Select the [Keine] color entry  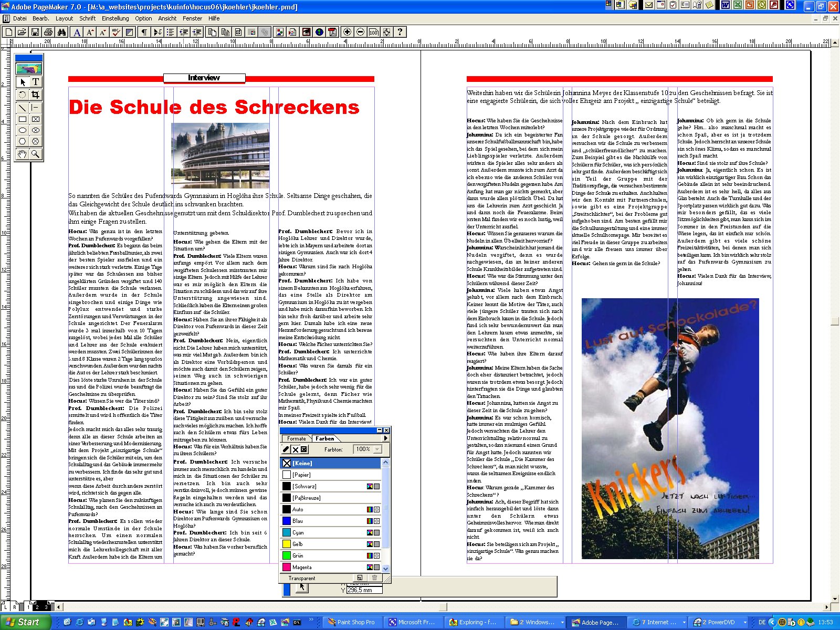click(331, 463)
